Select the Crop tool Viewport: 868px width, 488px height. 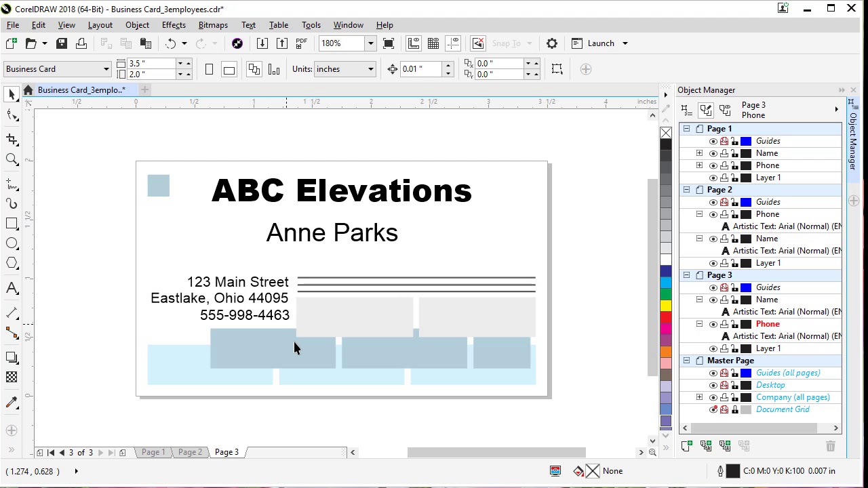[x=12, y=139]
